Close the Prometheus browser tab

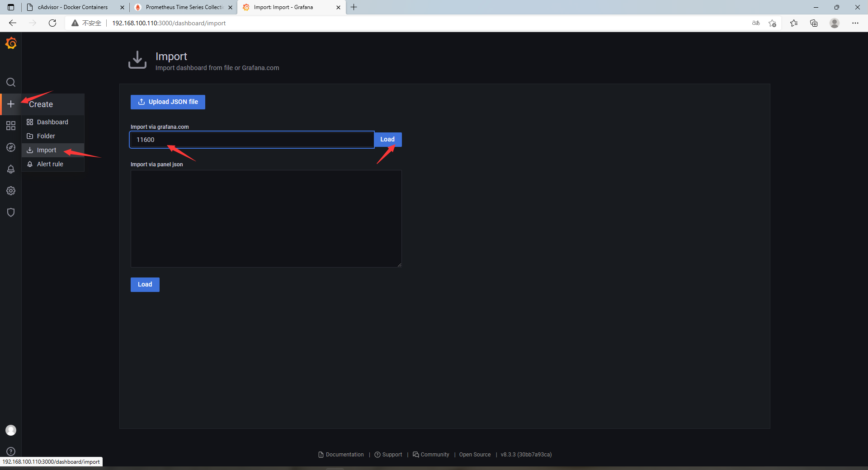[230, 7]
